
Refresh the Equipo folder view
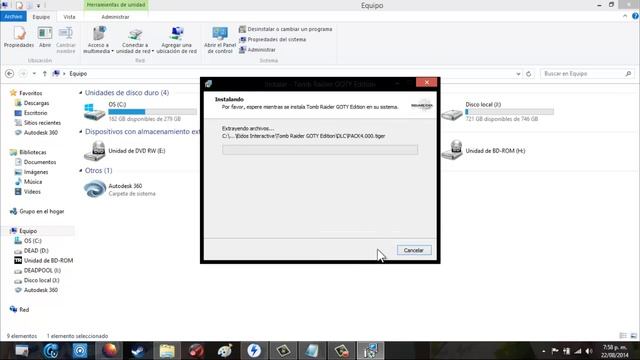click(x=529, y=74)
